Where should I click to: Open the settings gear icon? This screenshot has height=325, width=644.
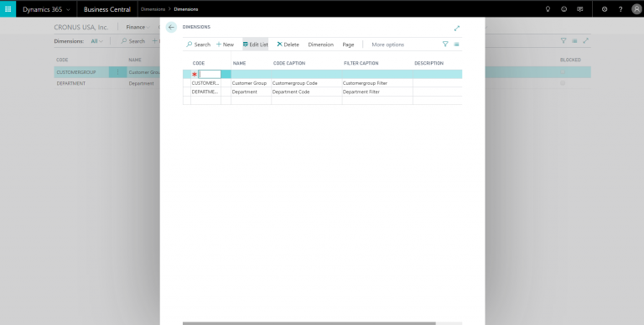(x=605, y=9)
